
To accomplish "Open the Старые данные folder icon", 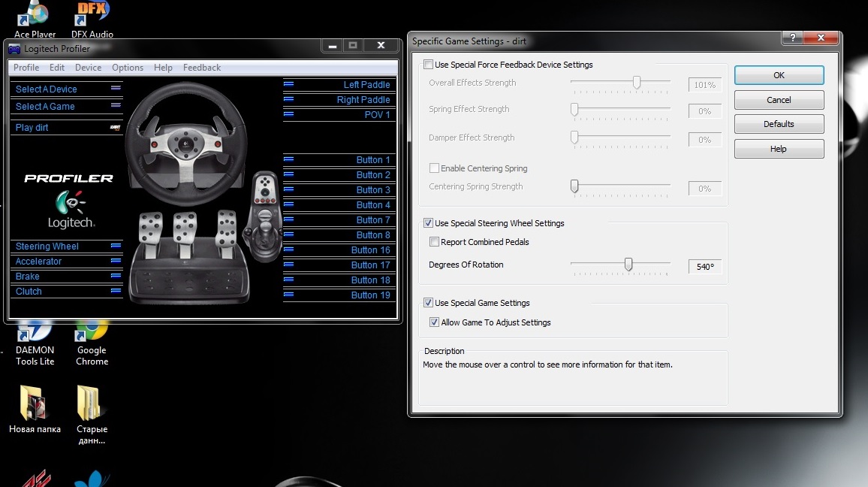I will click(92, 404).
